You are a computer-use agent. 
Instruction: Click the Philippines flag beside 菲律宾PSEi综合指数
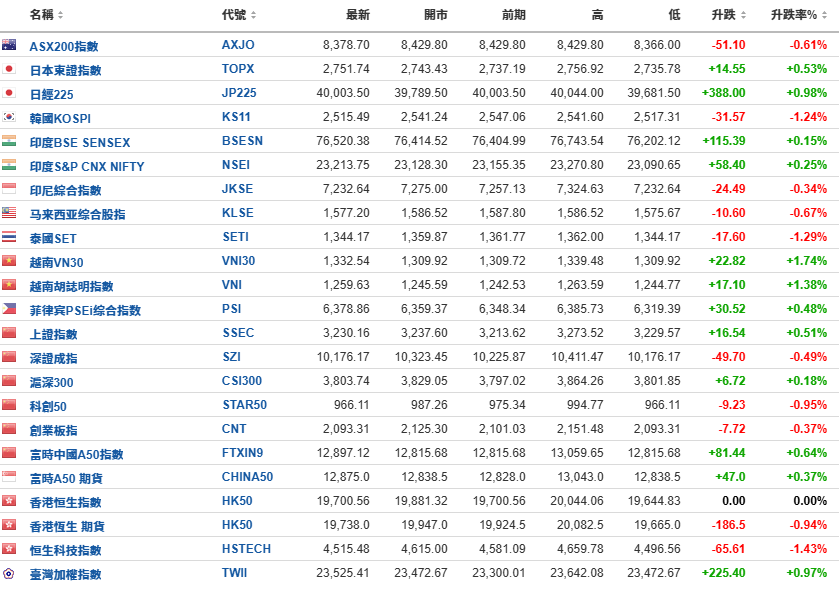click(9, 309)
